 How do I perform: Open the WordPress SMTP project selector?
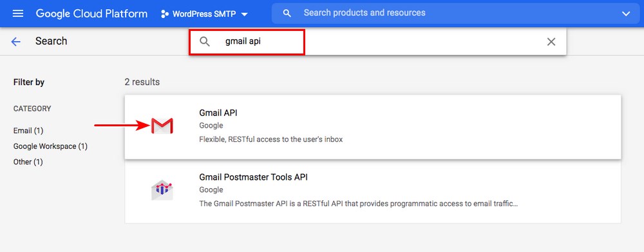coord(205,14)
